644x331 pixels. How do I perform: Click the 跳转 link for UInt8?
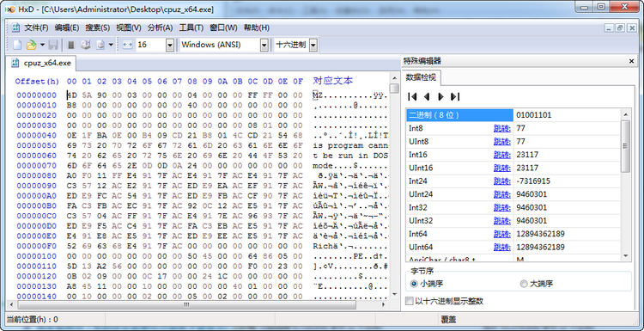502,142
